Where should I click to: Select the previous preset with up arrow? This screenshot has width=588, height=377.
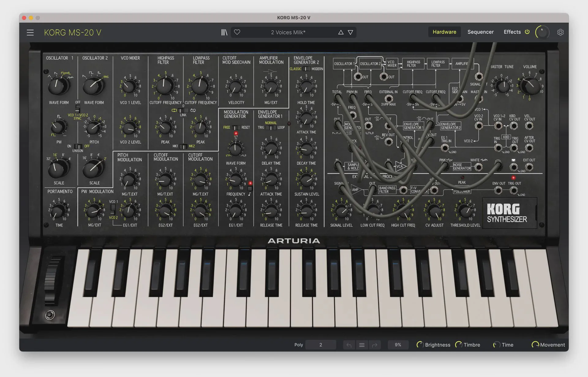(x=341, y=32)
